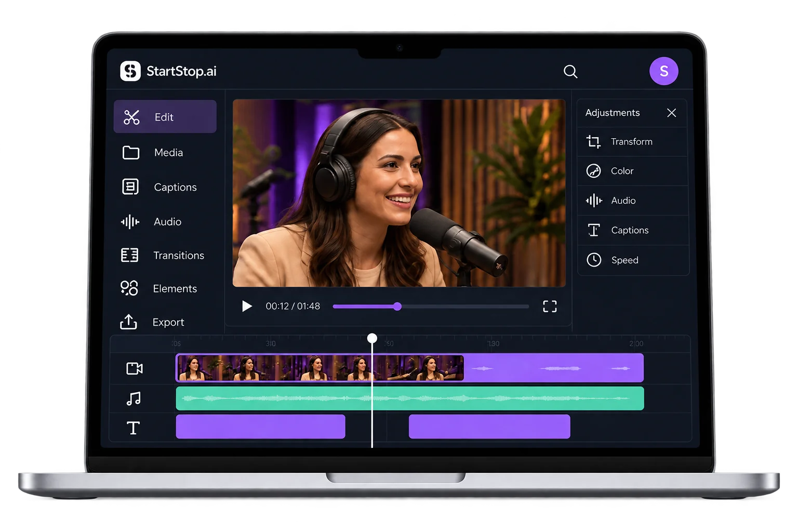The height and width of the screenshot is (532, 798).
Task: Open Color adjustment label
Action: pyautogui.click(x=622, y=171)
